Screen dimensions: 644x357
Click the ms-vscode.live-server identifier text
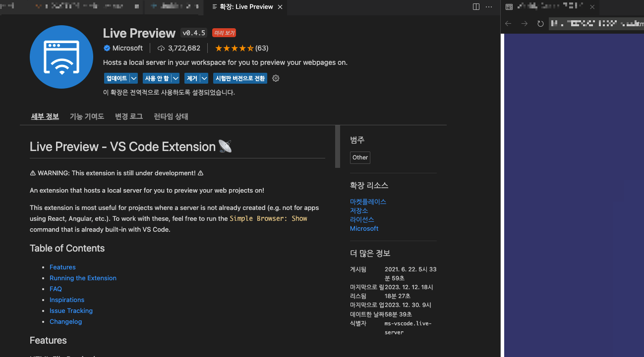[408, 328]
